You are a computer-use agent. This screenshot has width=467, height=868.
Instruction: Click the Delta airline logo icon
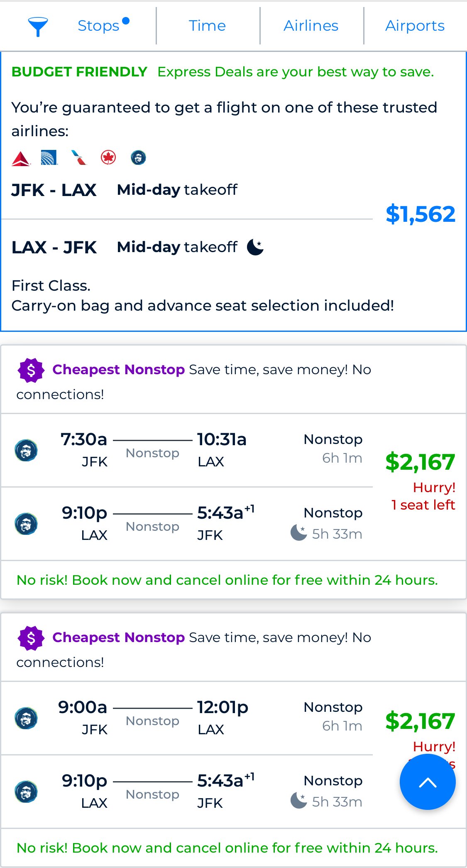(x=21, y=158)
